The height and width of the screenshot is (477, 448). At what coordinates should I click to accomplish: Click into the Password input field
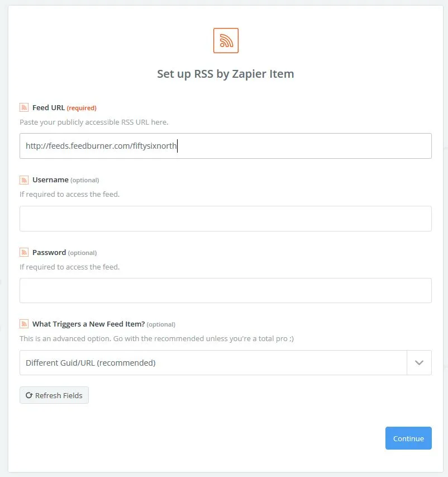(x=226, y=290)
